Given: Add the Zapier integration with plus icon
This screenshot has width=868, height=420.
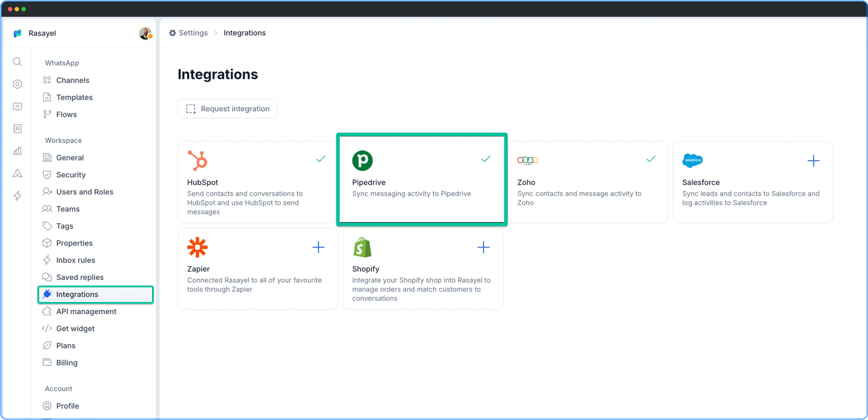Looking at the screenshot, I should coord(318,247).
